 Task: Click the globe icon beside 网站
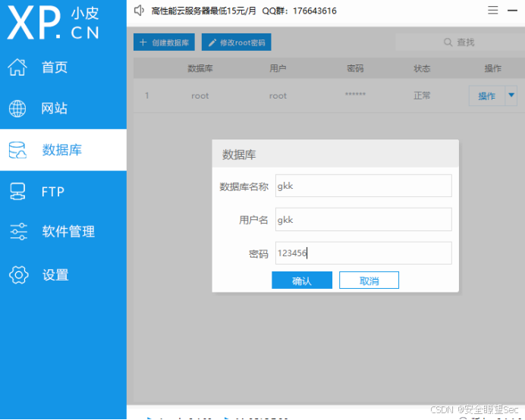pyautogui.click(x=17, y=108)
